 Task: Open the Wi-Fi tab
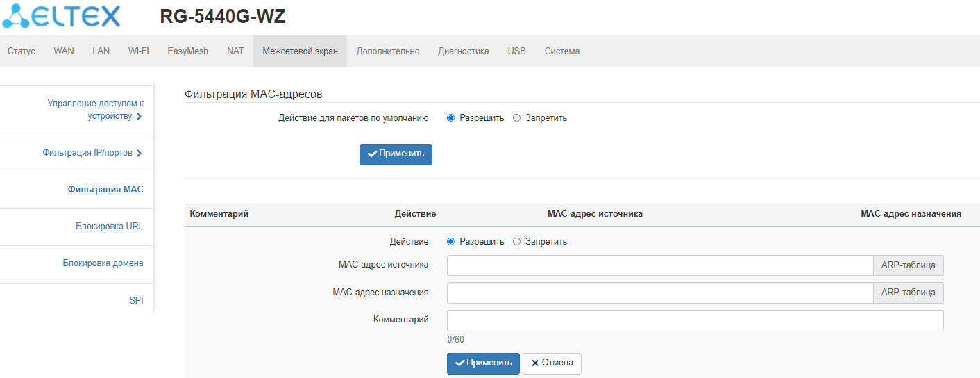click(x=138, y=51)
